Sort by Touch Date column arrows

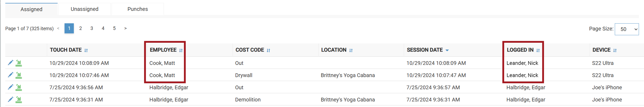[x=86, y=50]
